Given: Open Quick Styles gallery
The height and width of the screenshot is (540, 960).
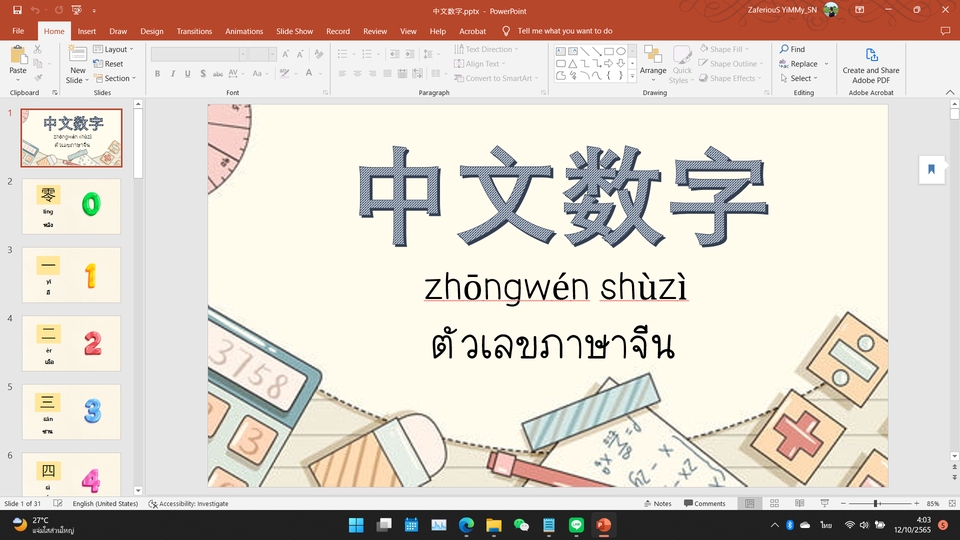Looking at the screenshot, I should click(681, 64).
